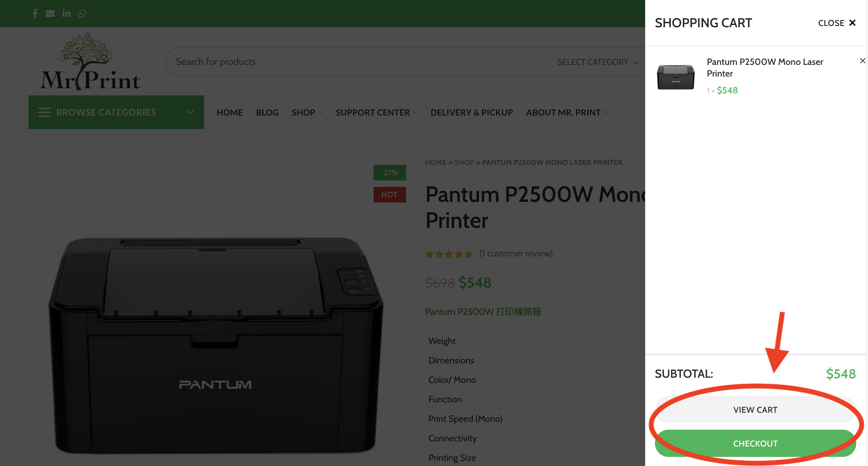The image size is (868, 466).
Task: Click the View Cart button
Action: click(x=755, y=410)
